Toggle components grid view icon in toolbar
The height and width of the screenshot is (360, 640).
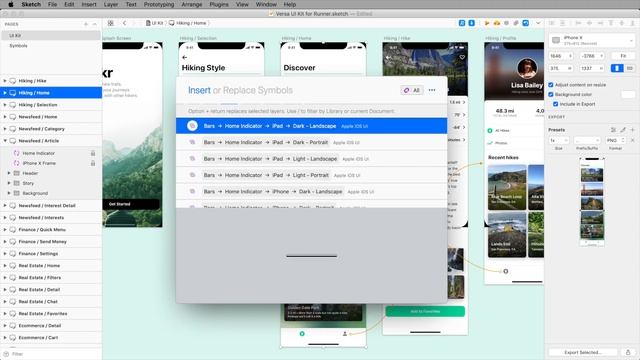click(111, 23)
